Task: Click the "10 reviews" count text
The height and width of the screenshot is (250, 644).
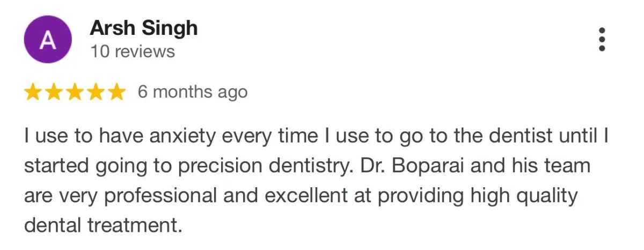Action: (133, 52)
